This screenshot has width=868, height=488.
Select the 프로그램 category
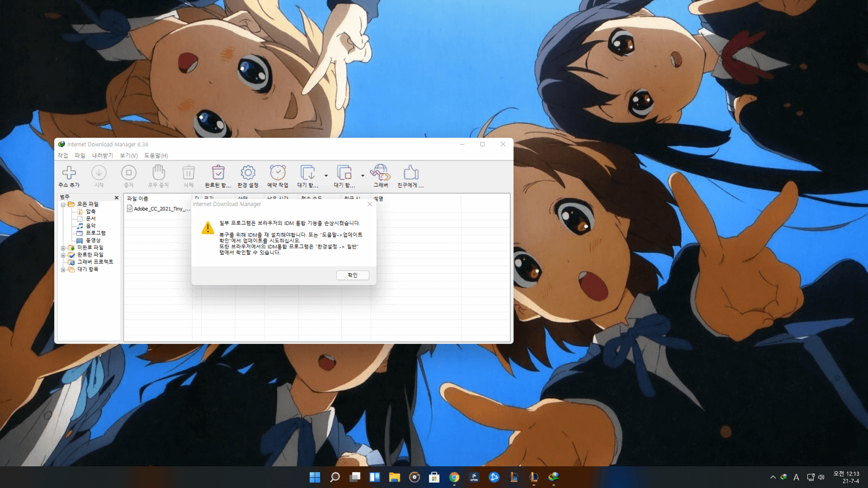click(x=95, y=233)
